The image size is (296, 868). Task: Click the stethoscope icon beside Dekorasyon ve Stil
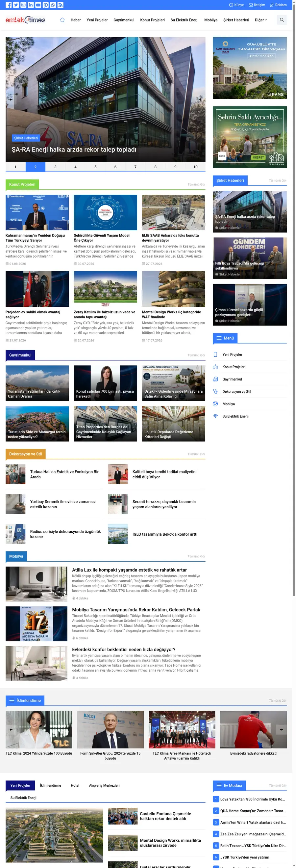coord(215,392)
